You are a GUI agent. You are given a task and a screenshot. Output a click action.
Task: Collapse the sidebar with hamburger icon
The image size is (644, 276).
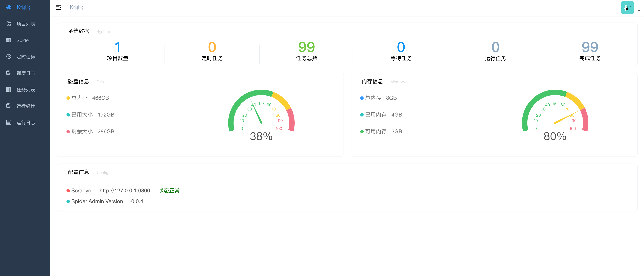tap(58, 8)
